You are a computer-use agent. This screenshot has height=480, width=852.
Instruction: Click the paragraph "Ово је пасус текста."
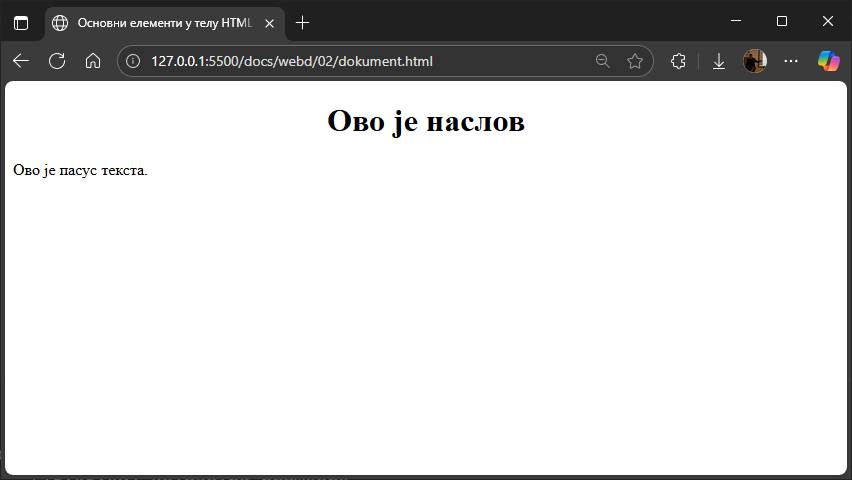[x=80, y=170]
